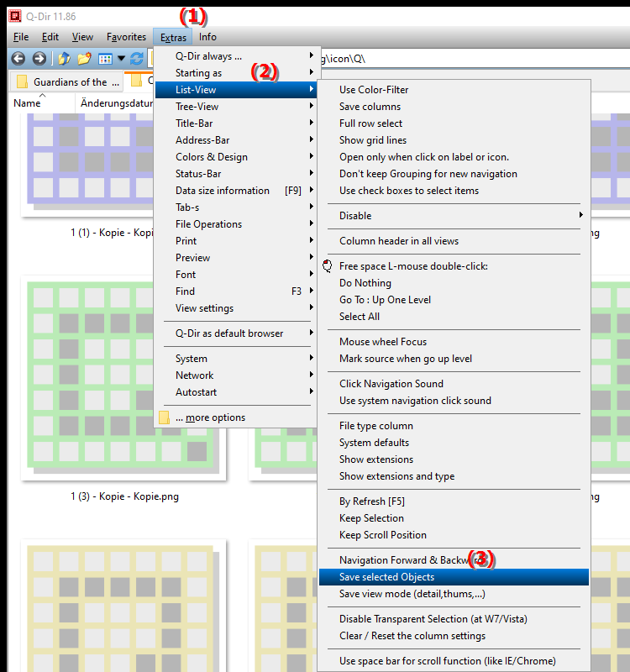The height and width of the screenshot is (672, 630).
Task: Select the Guardians of the ... tab
Action: point(67,81)
